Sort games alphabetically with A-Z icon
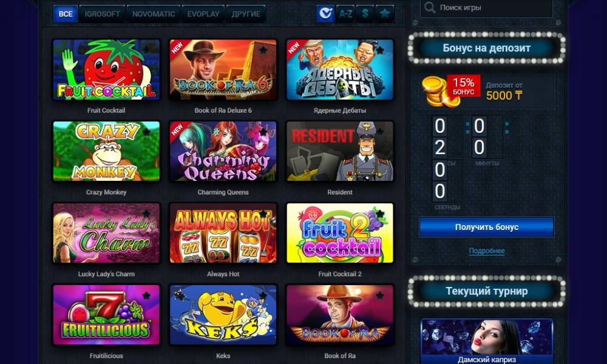Screen dimensions: 607x364 [x=345, y=14]
